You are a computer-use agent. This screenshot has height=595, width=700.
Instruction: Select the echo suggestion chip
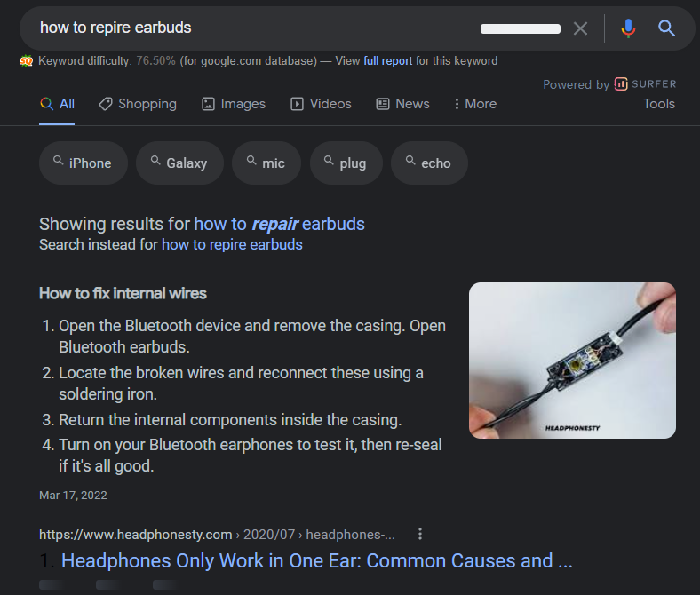pos(429,163)
